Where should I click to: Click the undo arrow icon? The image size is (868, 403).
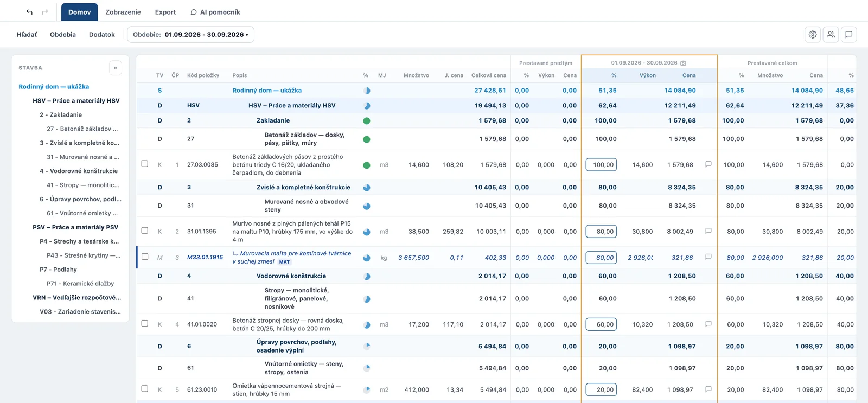29,12
